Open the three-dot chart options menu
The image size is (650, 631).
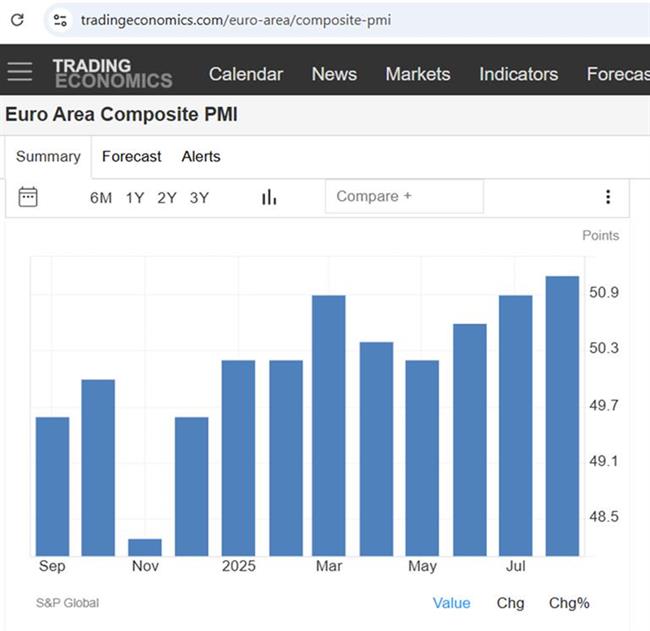(608, 197)
